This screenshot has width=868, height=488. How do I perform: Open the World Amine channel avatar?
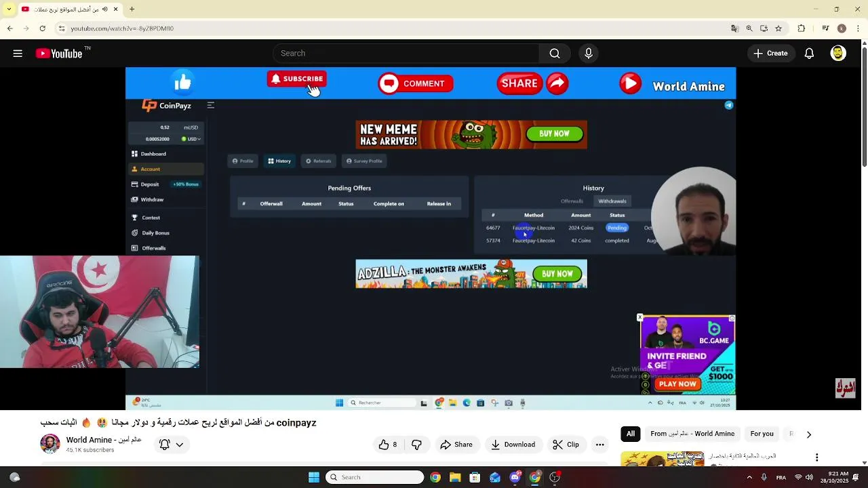(x=50, y=444)
